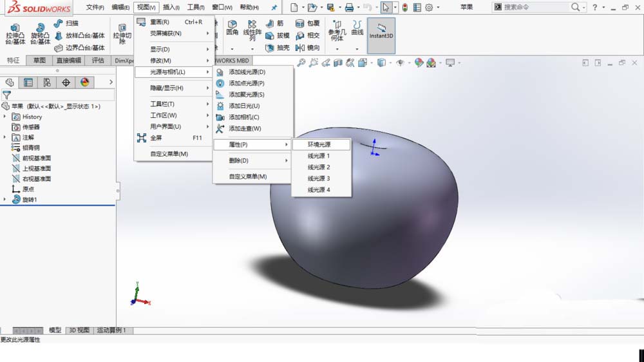Viewport: 644px width, 362px height.
Task: Toggle the hide/show items eye icon
Action: tap(400, 63)
